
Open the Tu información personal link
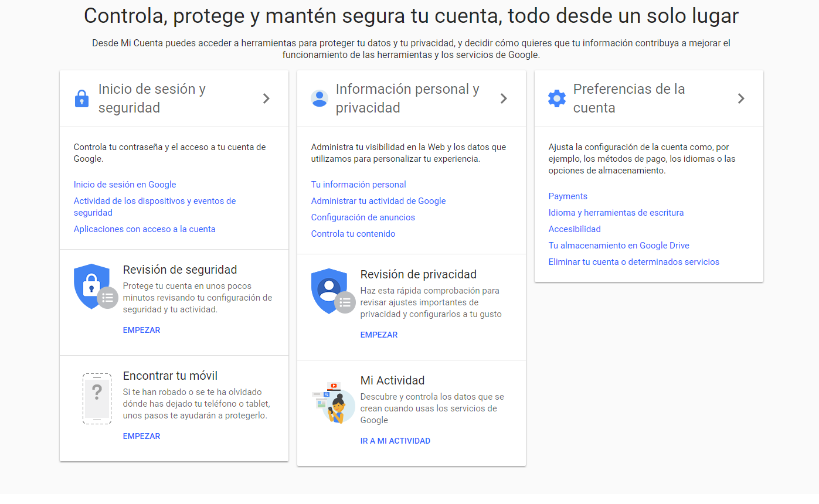click(359, 185)
